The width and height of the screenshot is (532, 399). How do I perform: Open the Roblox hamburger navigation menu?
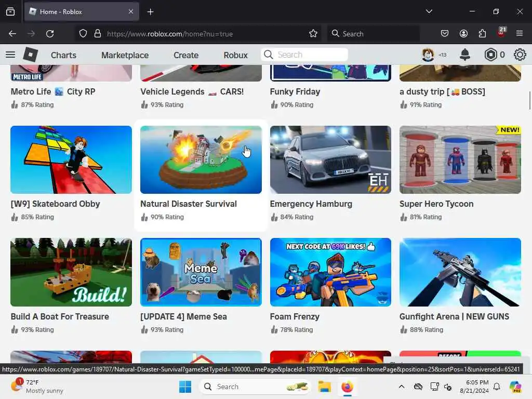click(x=10, y=55)
